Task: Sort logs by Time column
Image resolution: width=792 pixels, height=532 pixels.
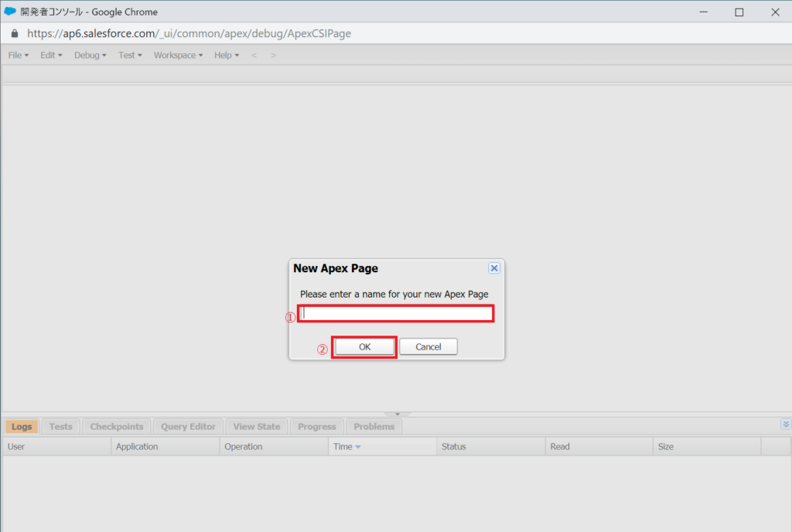Action: [342, 446]
